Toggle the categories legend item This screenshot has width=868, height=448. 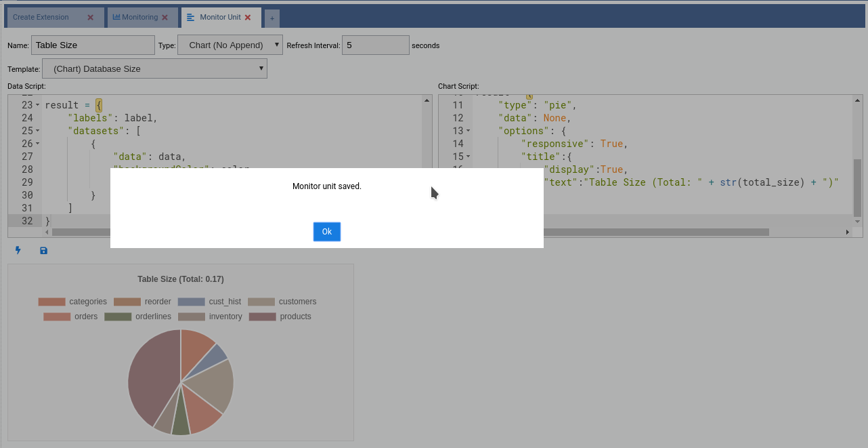tap(72, 302)
